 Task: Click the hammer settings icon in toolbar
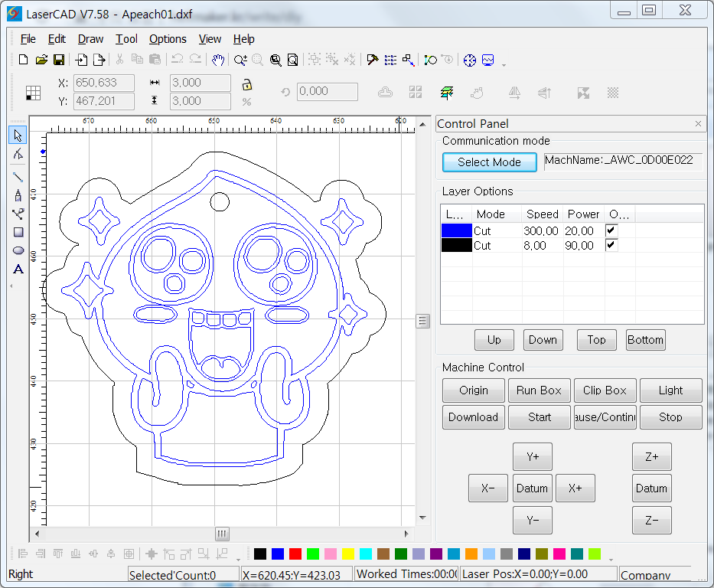tap(373, 60)
